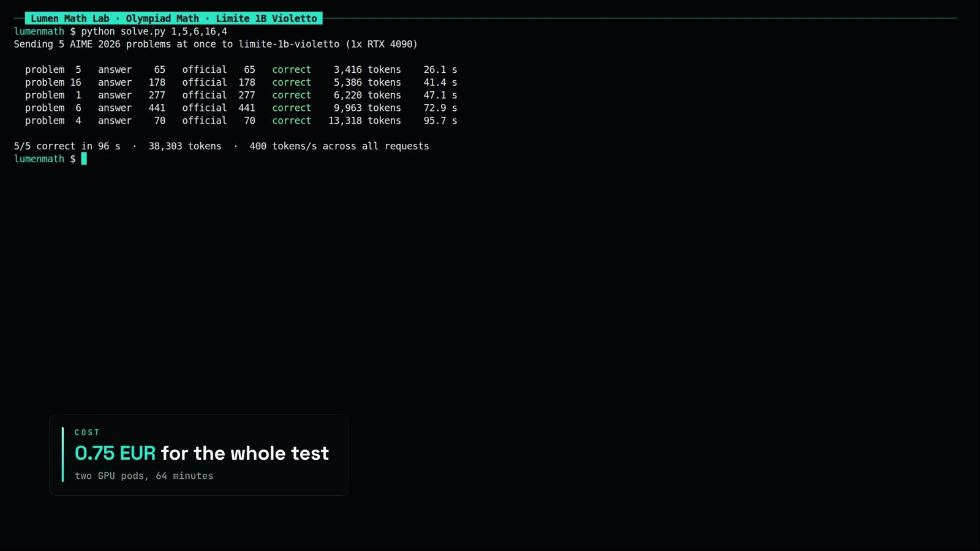Viewport: 980px width, 551px height.
Task: Click 'correct' status in problem 5 row
Action: [x=292, y=70]
